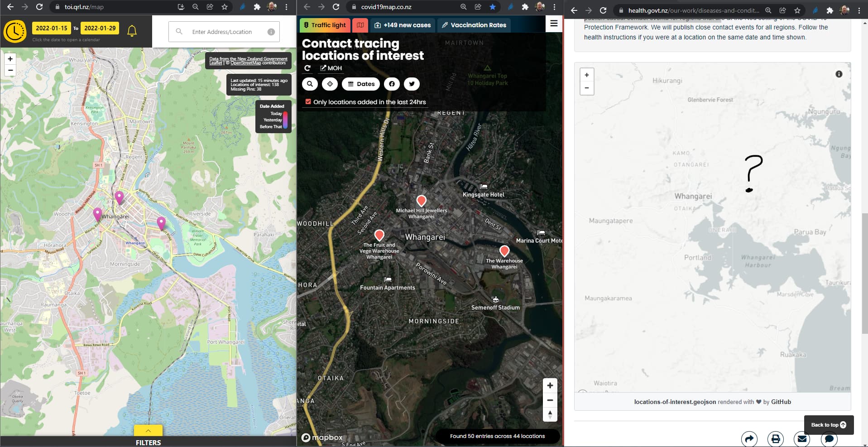The image size is (868, 447).
Task: Switch to Vaccination Rates tab
Action: click(x=474, y=25)
